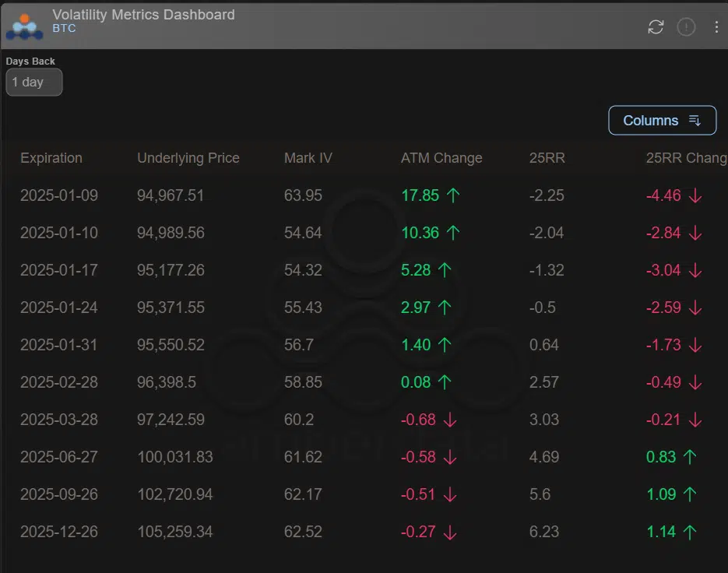Click 25RR value -2.25
The width and height of the screenshot is (728, 573).
(x=547, y=195)
